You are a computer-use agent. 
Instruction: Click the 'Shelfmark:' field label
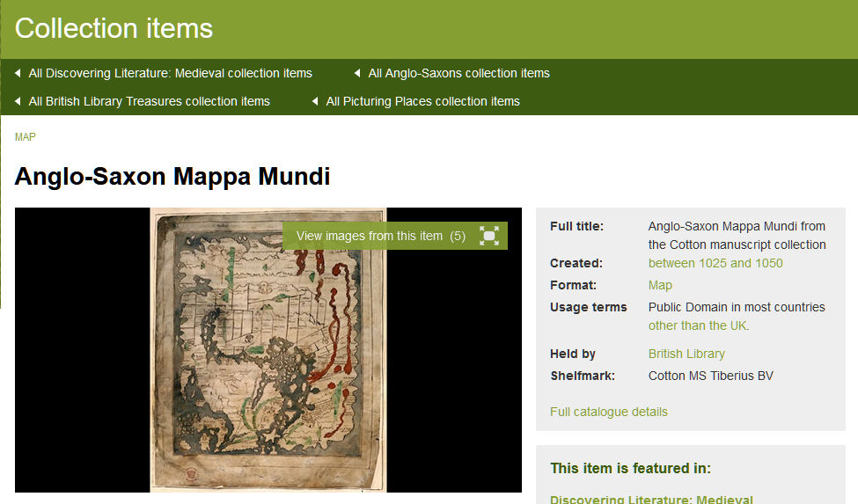[583, 376]
